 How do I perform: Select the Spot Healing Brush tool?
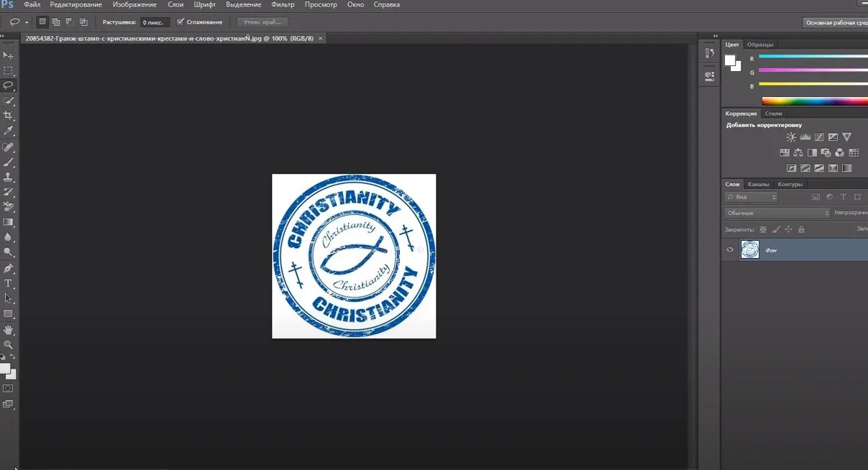tap(9, 147)
